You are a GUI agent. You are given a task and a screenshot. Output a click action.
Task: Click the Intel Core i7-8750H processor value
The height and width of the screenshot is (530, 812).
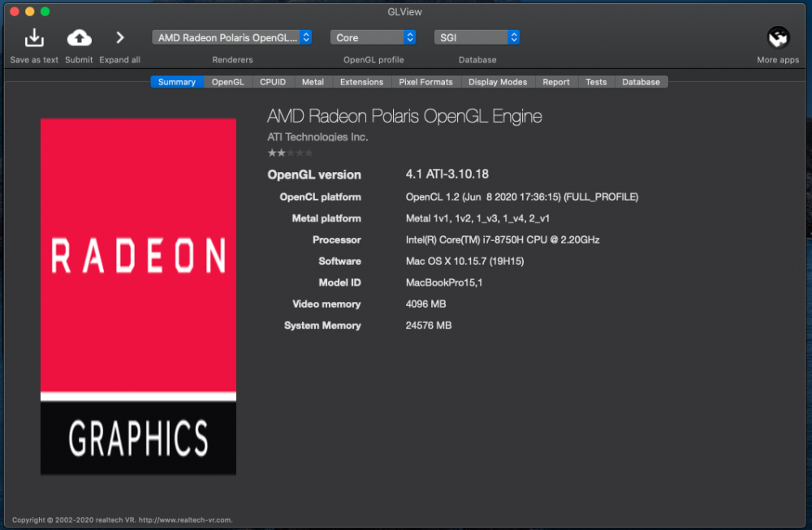click(x=503, y=239)
